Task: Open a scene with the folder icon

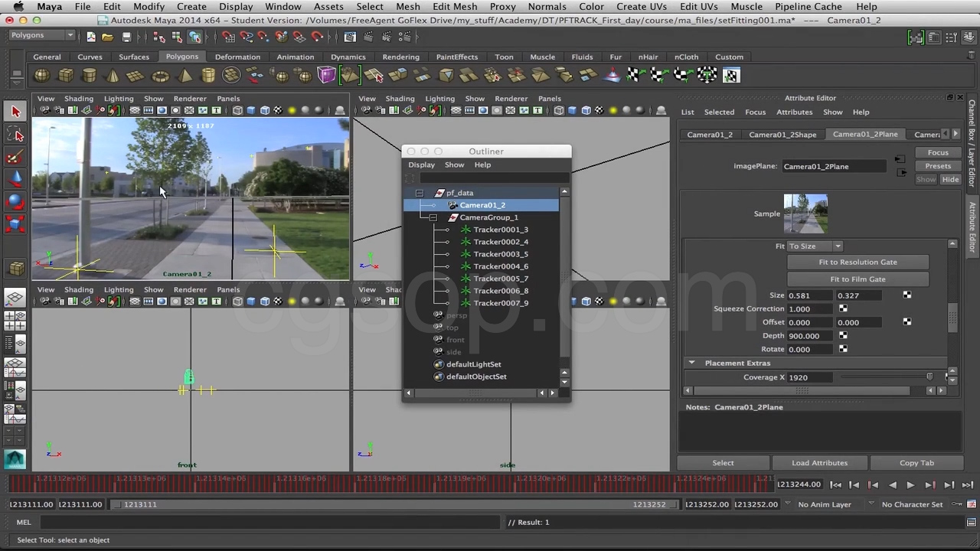Action: [108, 37]
